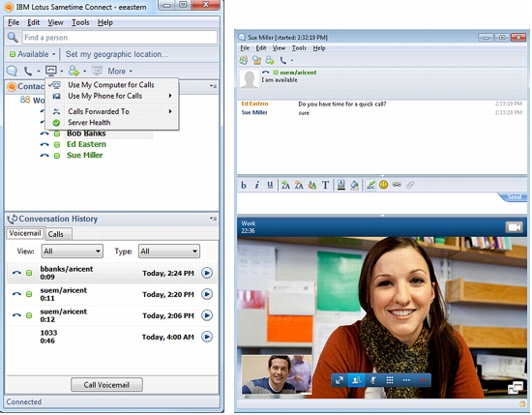Click Sue Miller's profile avatar picture

click(x=250, y=79)
